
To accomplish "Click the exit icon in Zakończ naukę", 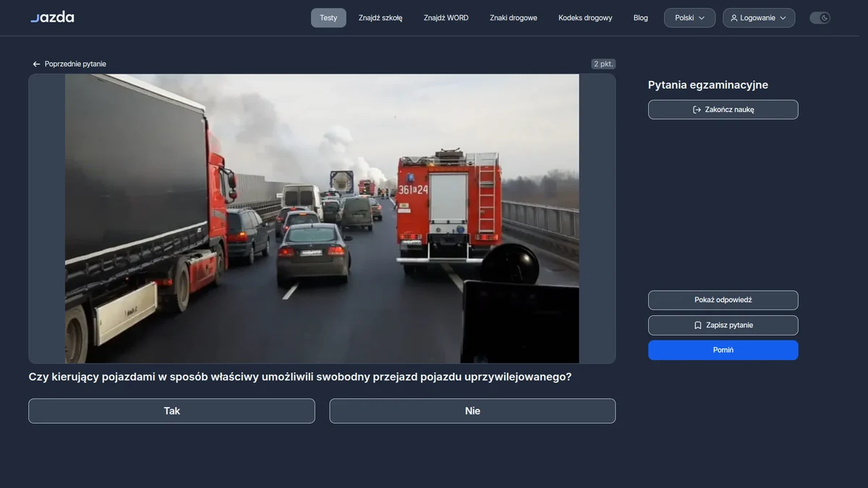I will 697,110.
